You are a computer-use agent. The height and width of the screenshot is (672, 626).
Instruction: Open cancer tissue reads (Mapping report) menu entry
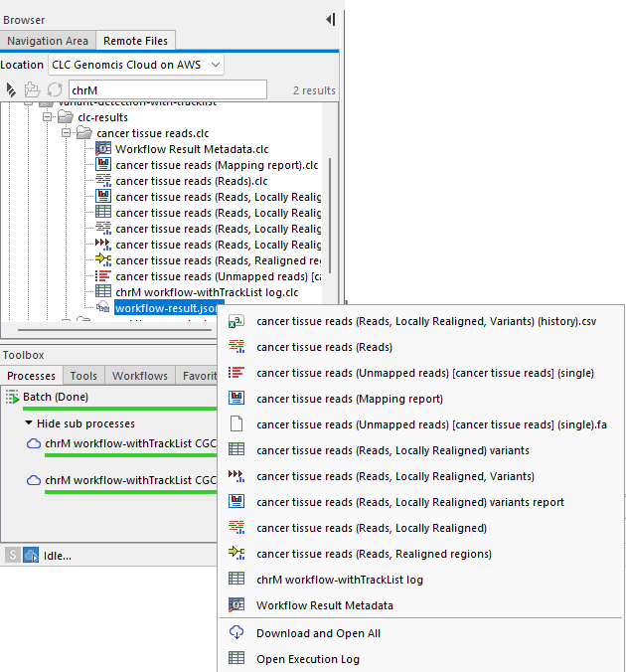pos(420,399)
